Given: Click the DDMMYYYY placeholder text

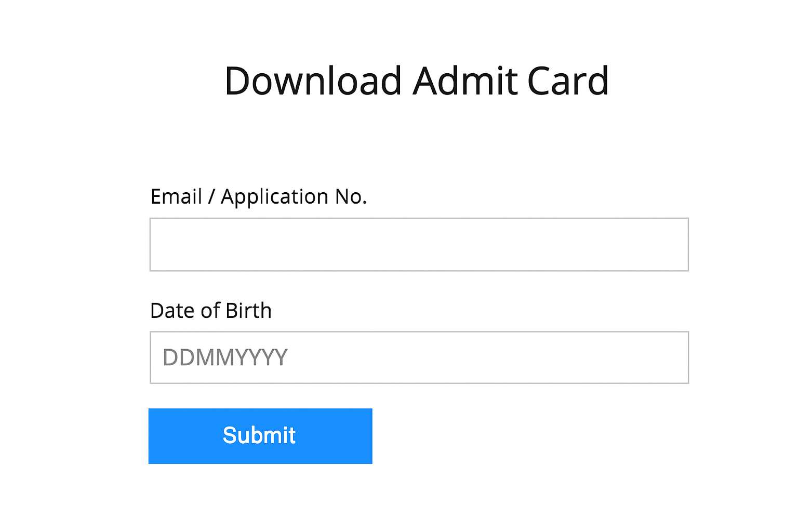Looking at the screenshot, I should (x=225, y=357).
